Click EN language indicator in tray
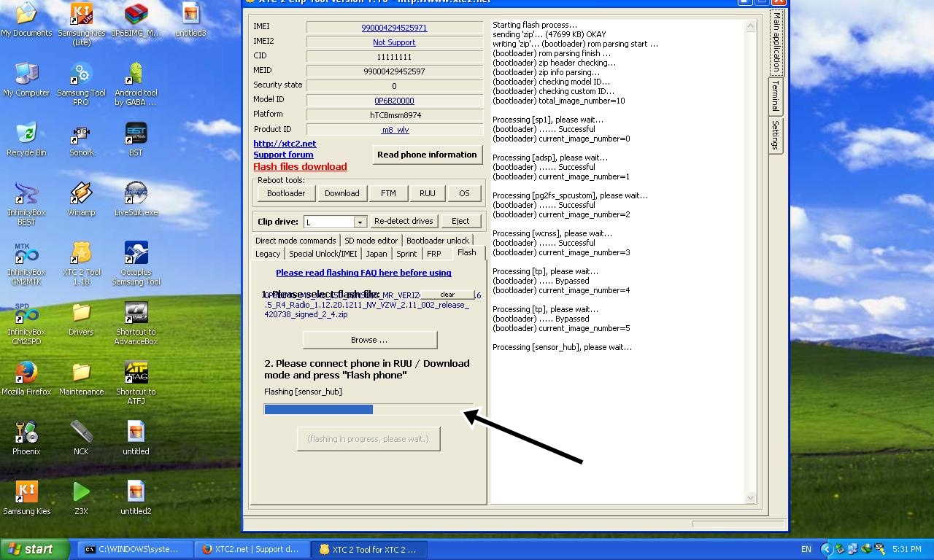Screen dimensions: 934x560 coord(806,549)
